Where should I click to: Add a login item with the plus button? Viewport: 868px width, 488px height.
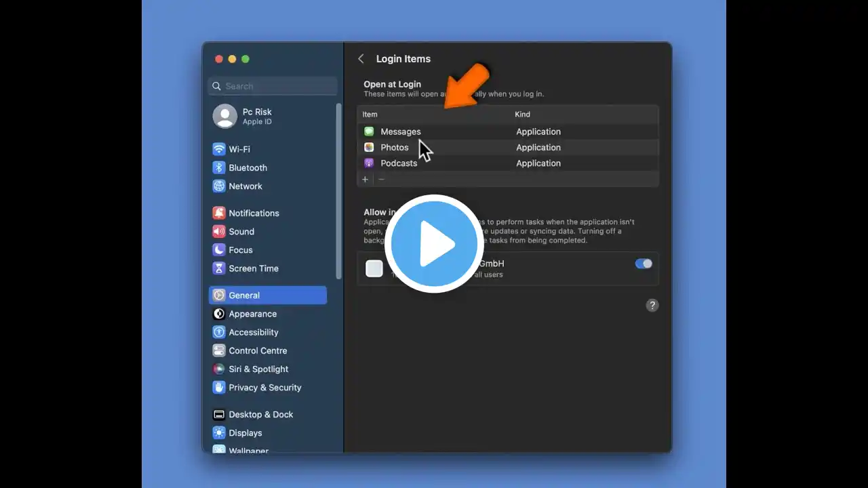pos(365,179)
